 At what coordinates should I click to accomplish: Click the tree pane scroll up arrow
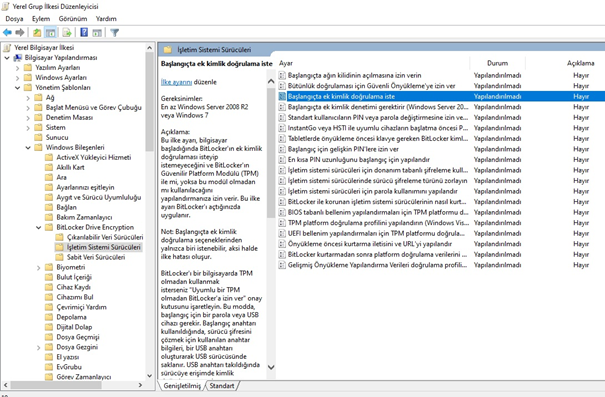click(150, 47)
